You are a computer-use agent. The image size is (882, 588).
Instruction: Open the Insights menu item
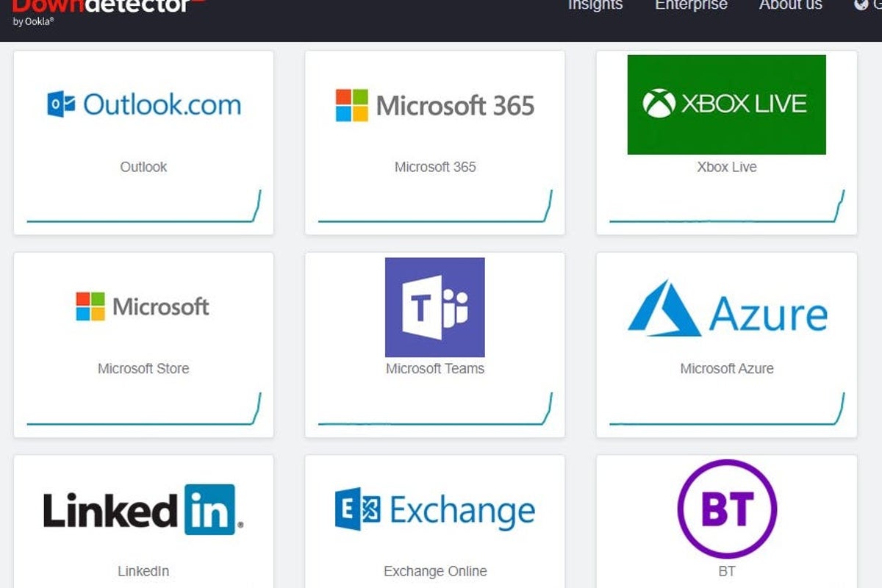tap(595, 5)
